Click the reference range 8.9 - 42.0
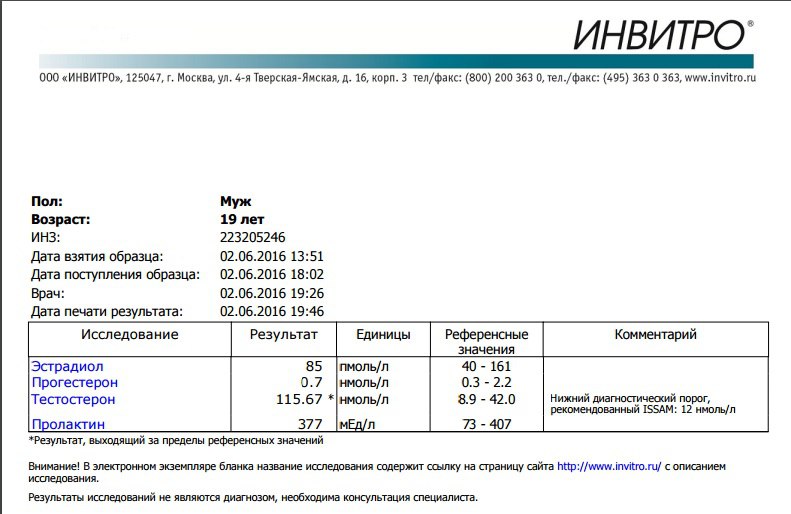Viewport: 791px width, 514px height. [486, 399]
